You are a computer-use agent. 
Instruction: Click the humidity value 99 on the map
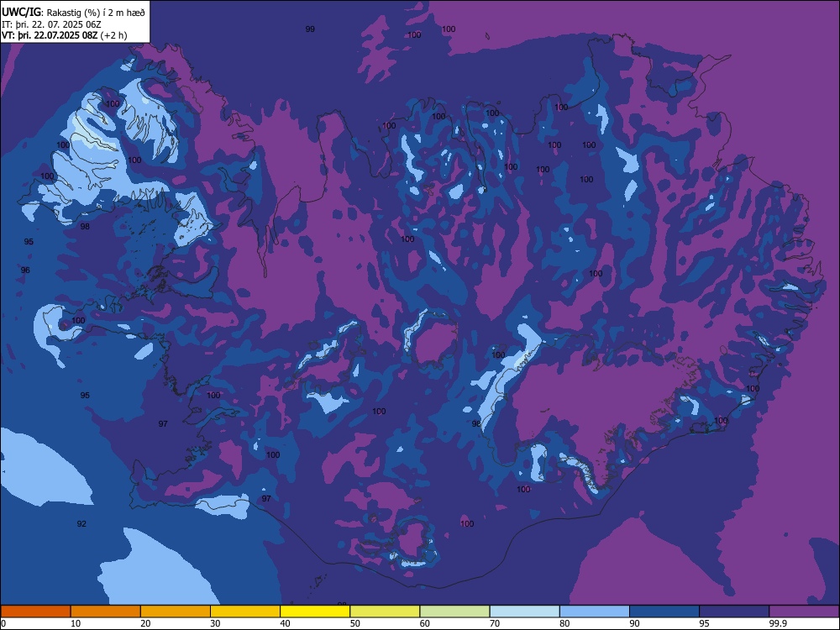pyautogui.click(x=310, y=29)
